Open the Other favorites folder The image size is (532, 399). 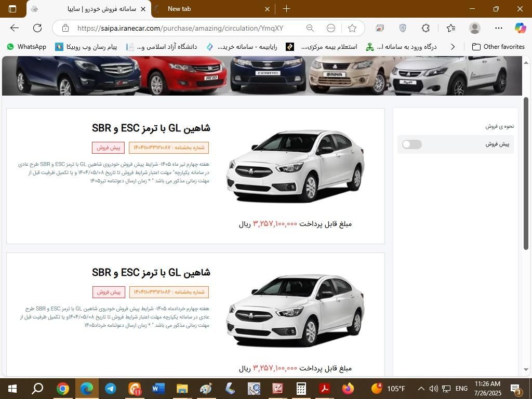coord(498,47)
